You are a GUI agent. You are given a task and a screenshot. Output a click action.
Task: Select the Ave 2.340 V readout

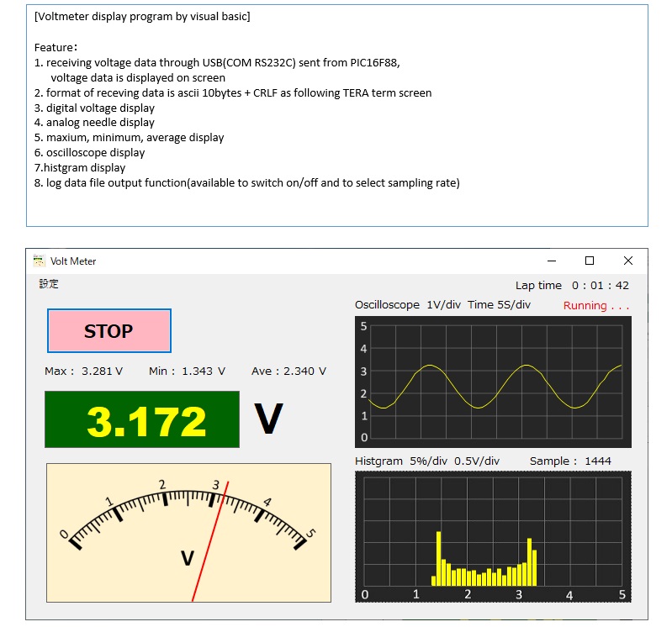pyautogui.click(x=288, y=371)
